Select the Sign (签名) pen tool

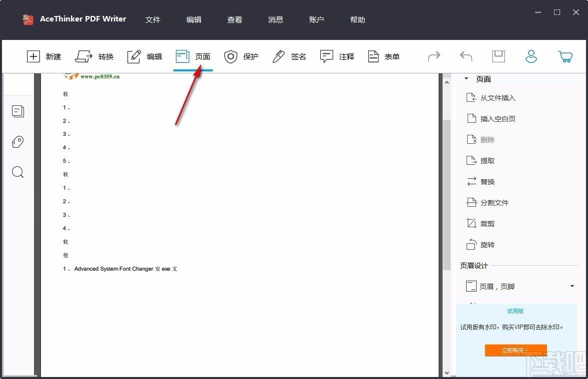pos(289,56)
